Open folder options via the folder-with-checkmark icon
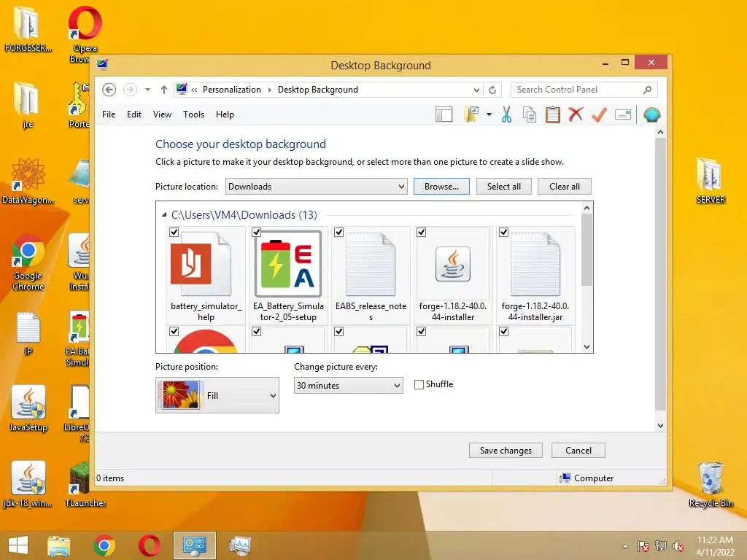 click(471, 114)
